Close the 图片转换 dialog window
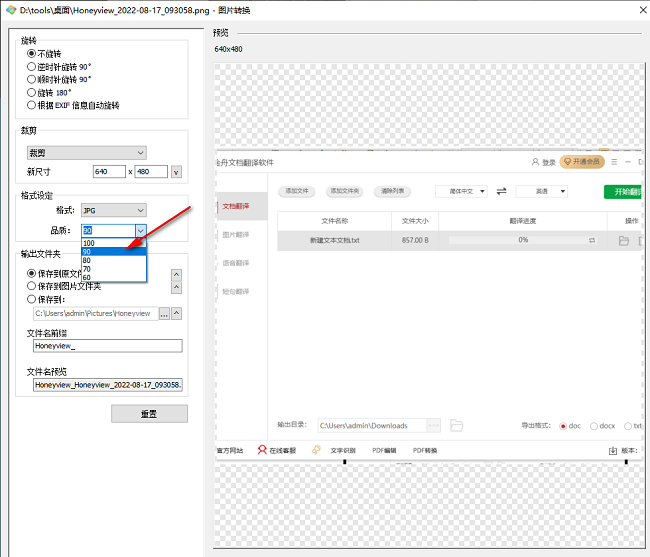 click(643, 10)
